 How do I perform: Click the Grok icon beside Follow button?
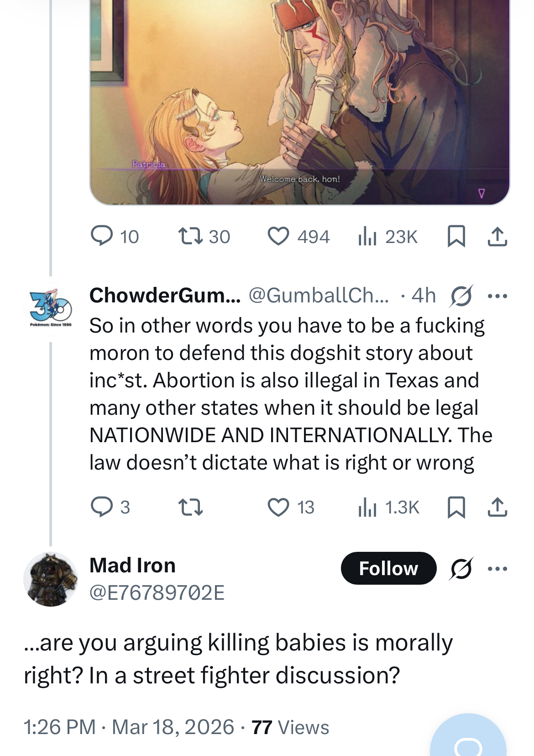[461, 569]
